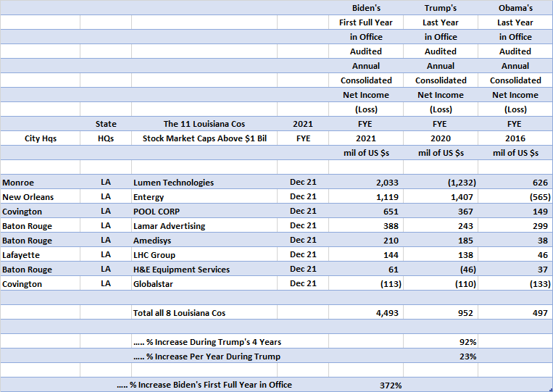Select the 'Trump's' column header
Viewport: 553px width, 392px height.
(441, 8)
